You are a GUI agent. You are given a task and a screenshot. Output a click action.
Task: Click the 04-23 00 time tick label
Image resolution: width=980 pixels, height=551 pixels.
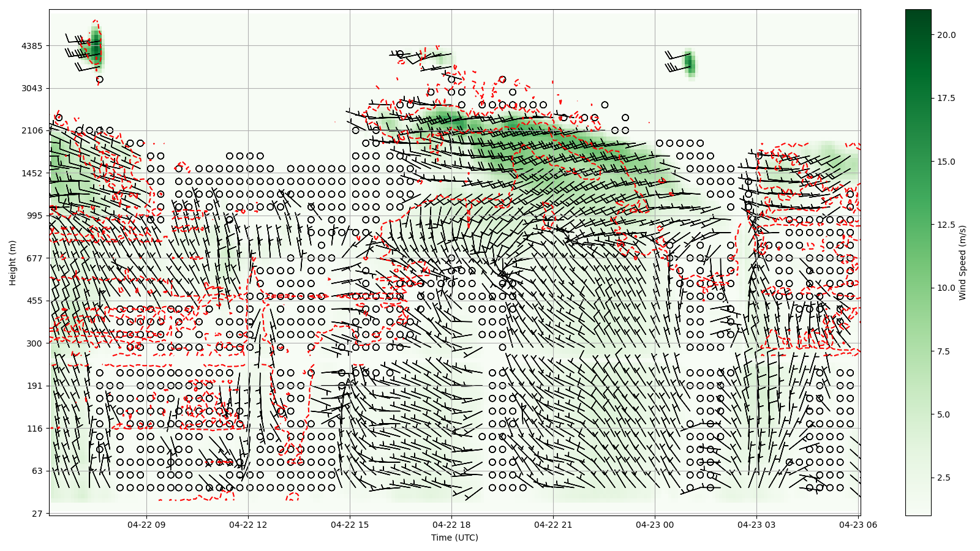[x=655, y=524]
